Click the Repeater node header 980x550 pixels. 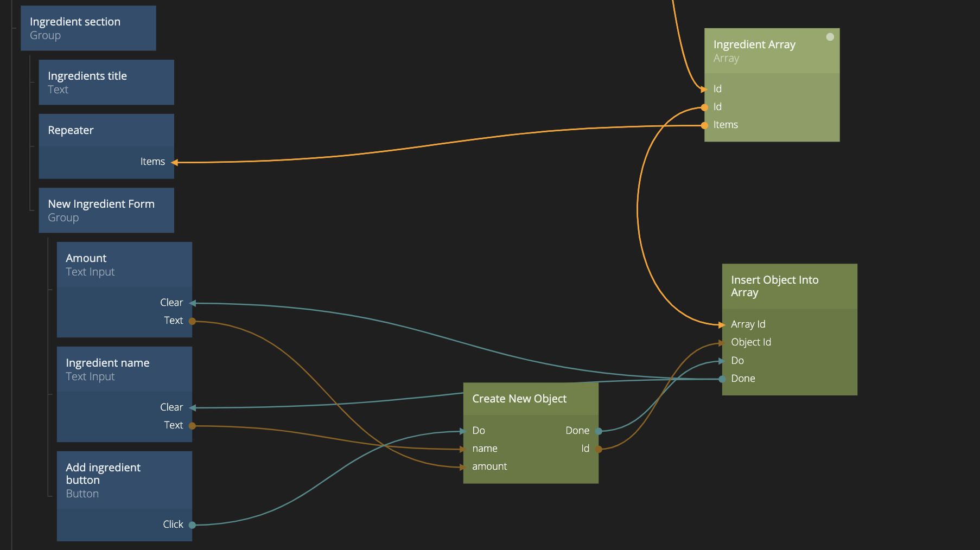point(106,130)
